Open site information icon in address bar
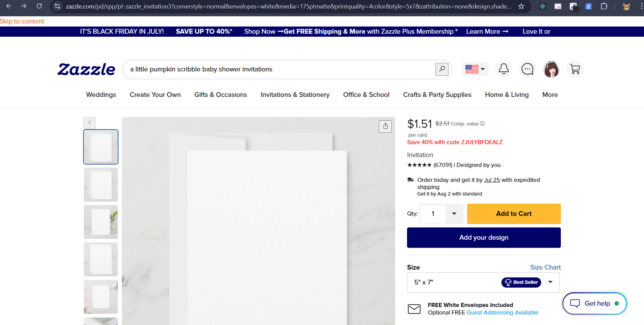This screenshot has height=325, width=644. [x=57, y=6]
